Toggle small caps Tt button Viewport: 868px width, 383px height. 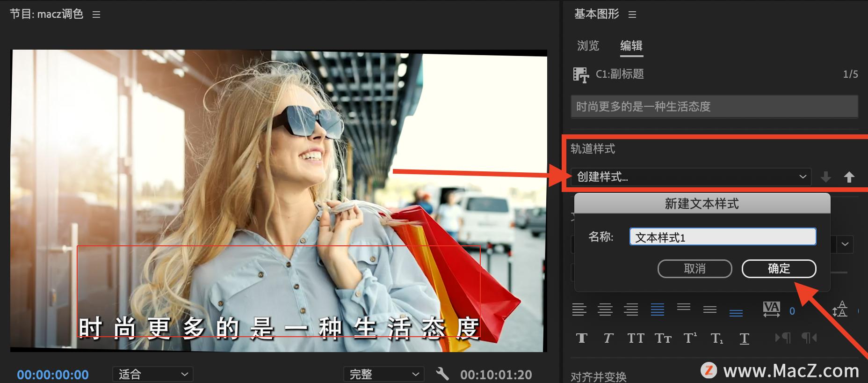click(x=663, y=338)
